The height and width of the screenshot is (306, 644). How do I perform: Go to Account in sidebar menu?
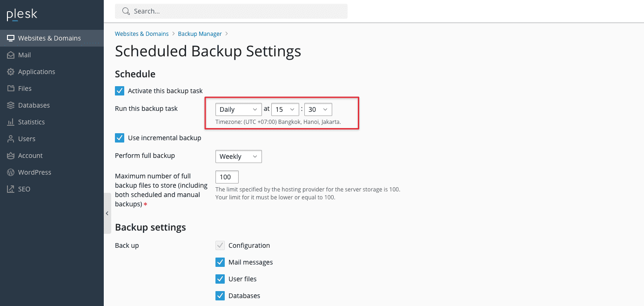[30, 156]
